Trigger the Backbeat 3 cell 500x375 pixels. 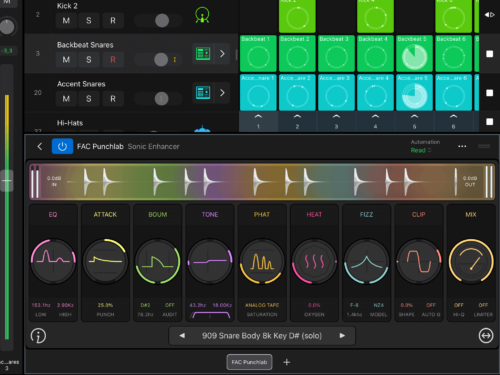[x=336, y=53]
